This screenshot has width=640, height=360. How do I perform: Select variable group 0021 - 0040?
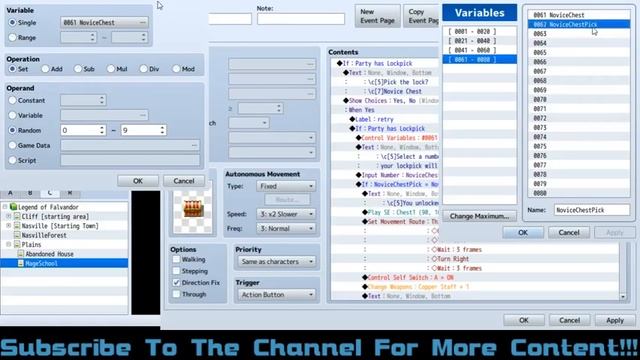(480, 41)
